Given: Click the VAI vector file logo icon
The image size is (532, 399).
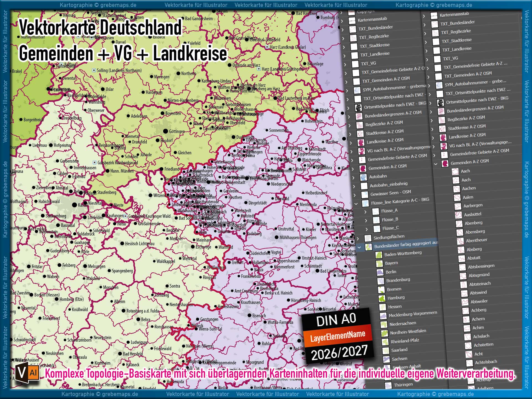Looking at the screenshot, I should point(27,373).
